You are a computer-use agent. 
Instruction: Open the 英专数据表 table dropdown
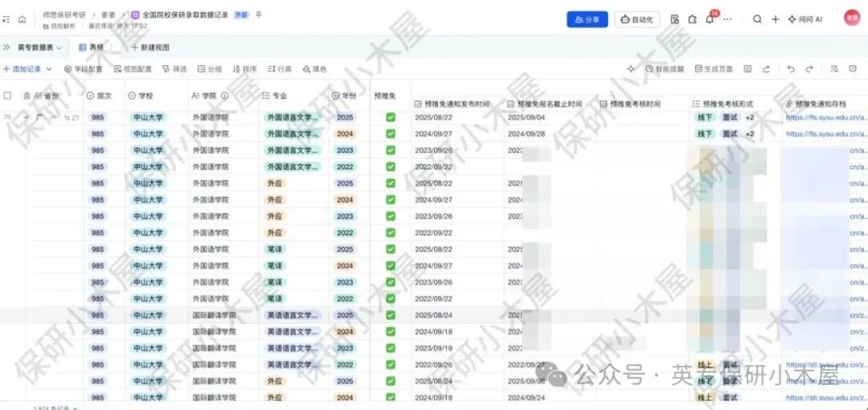pyautogui.click(x=39, y=47)
